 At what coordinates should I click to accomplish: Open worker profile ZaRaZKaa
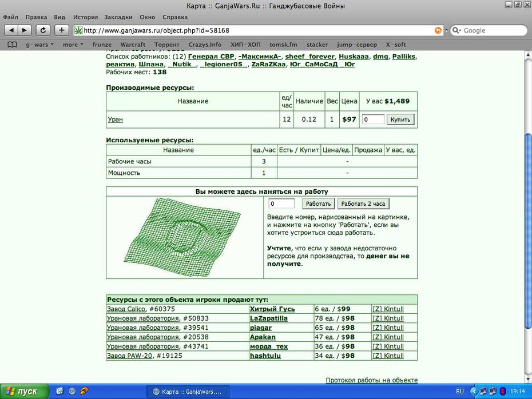(268, 65)
